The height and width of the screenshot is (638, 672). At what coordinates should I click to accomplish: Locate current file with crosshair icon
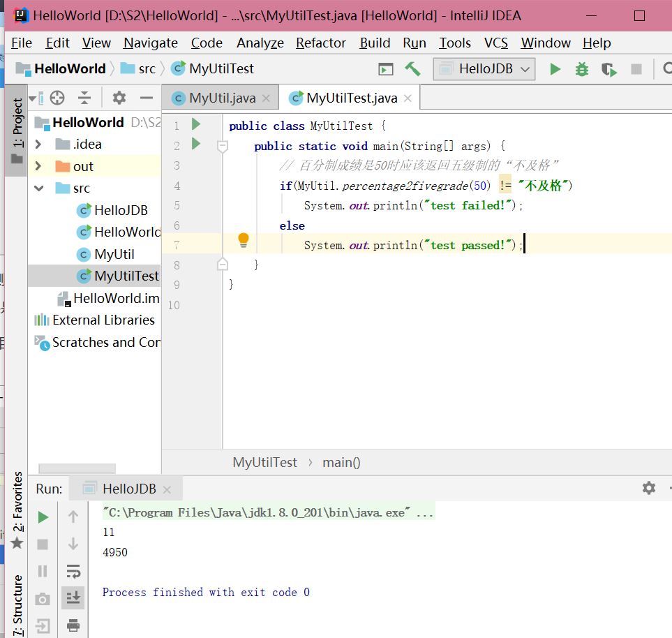tap(57, 98)
